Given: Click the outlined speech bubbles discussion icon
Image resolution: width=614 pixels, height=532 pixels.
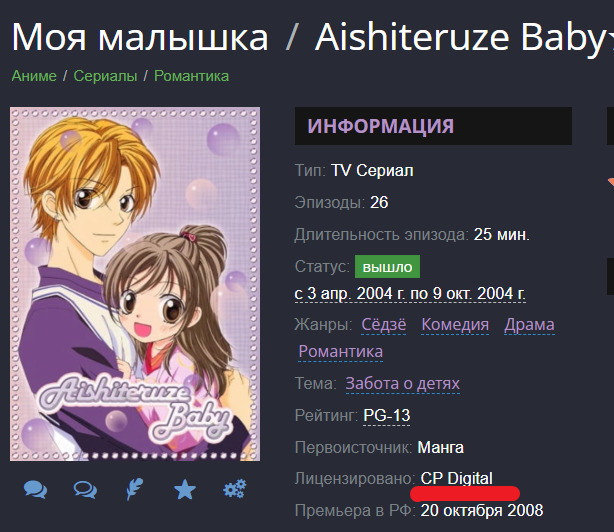Looking at the screenshot, I should point(85,489).
